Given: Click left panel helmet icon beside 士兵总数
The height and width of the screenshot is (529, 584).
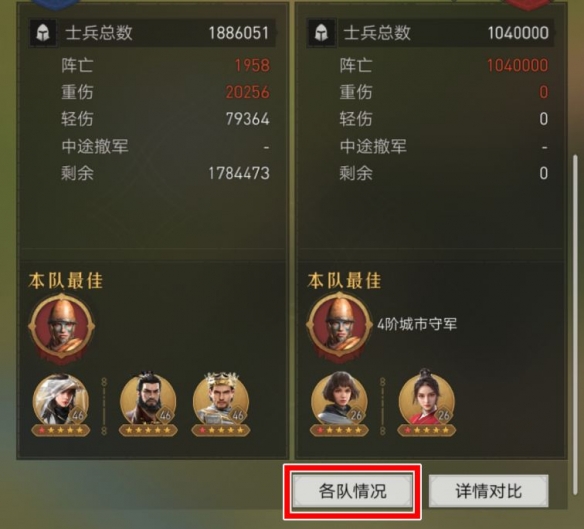Looking at the screenshot, I should pyautogui.click(x=42, y=33).
